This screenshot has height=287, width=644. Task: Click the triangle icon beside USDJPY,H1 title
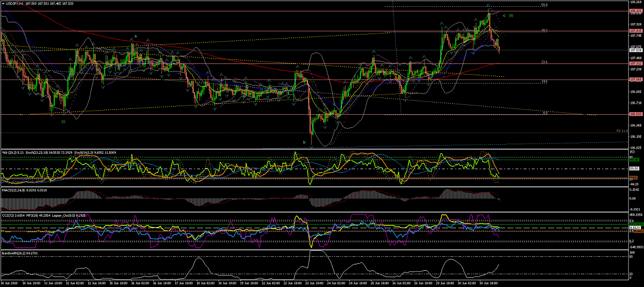pyautogui.click(x=3, y=3)
